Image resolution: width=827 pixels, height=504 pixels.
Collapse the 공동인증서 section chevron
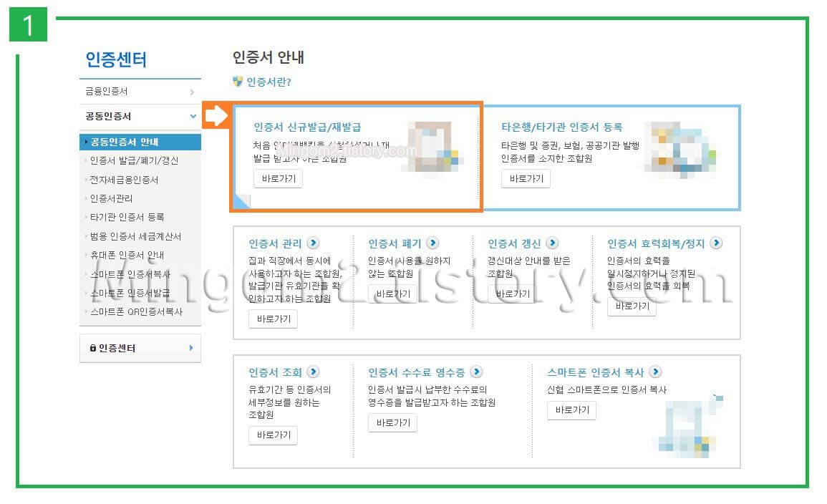192,116
